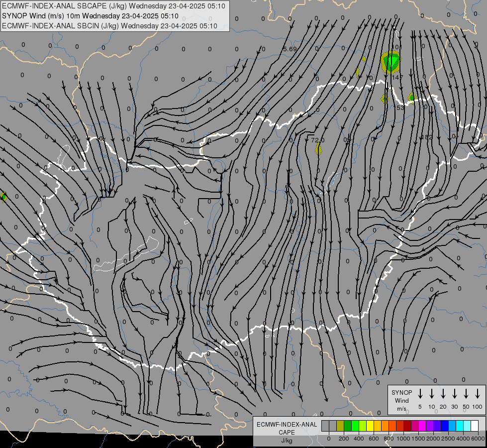This screenshot has width=487, height=448.
Task: Click the '72.0' CAPE value label
Action: click(317, 140)
